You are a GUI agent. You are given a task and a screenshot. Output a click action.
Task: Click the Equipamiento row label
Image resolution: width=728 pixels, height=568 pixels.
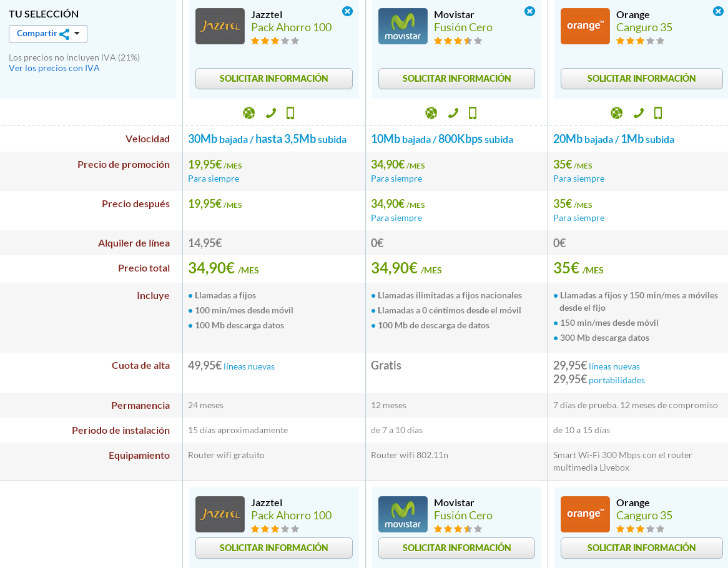[x=139, y=456]
